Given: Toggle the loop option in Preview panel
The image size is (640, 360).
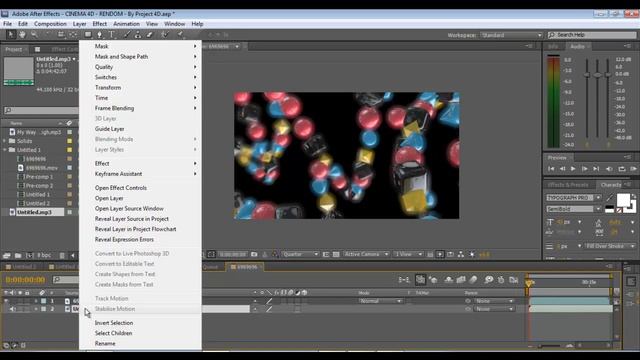Looking at the screenshot, I should coord(622,169).
